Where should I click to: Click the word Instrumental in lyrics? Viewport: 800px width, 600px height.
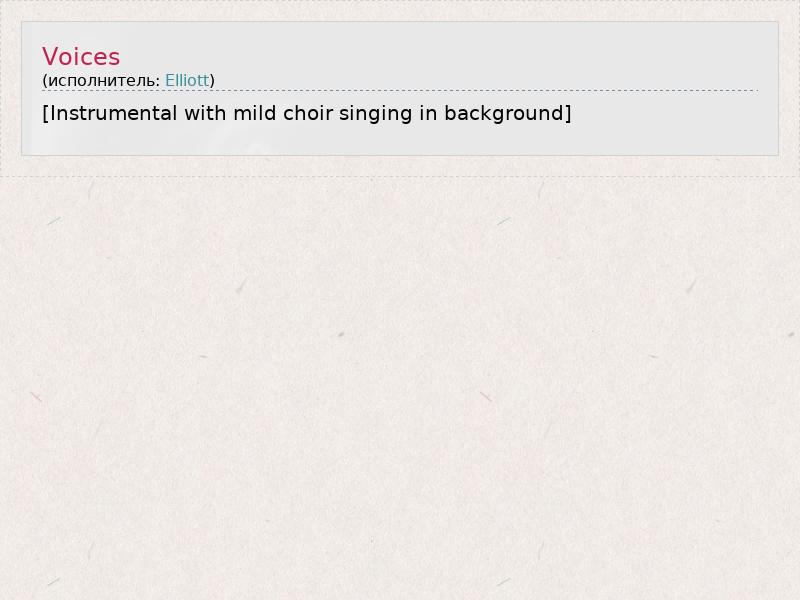coord(113,113)
